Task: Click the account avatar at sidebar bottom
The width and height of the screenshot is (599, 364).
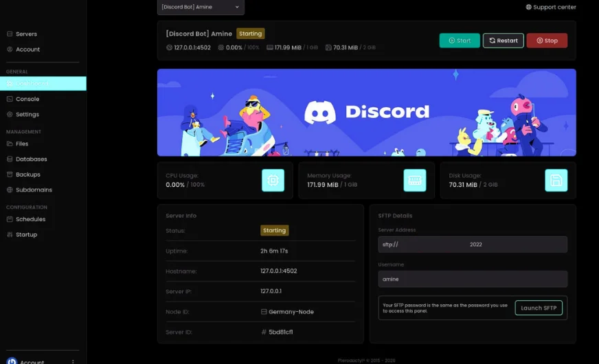Action: coord(12,361)
